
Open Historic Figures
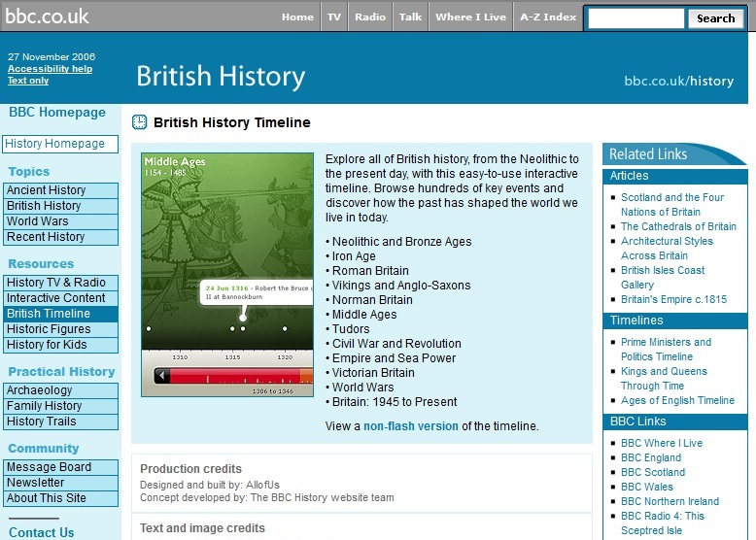(x=61, y=329)
